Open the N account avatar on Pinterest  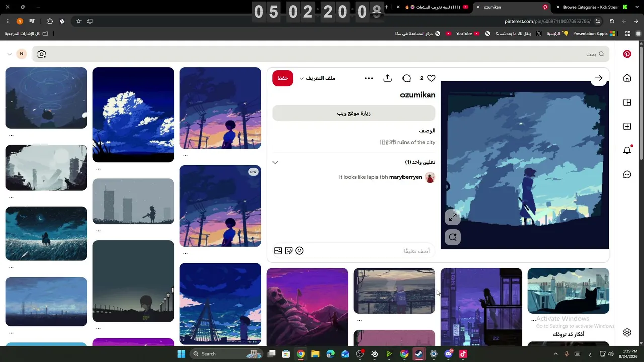pyautogui.click(x=21, y=54)
